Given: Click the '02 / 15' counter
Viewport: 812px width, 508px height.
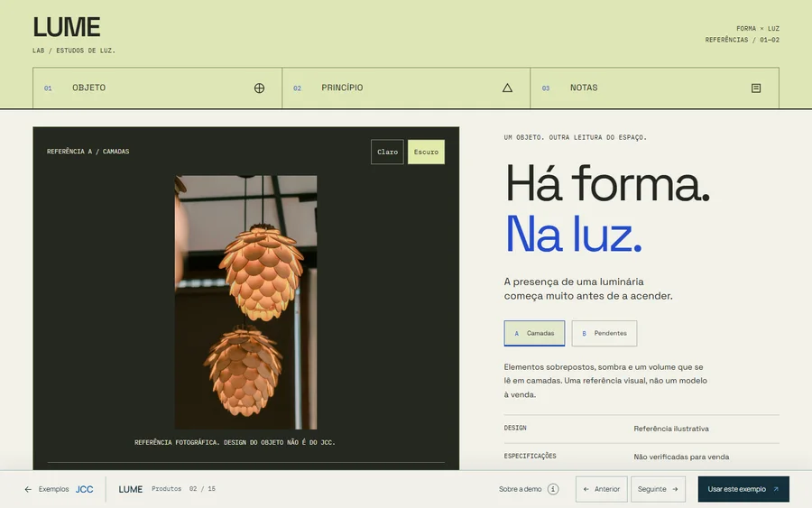Looking at the screenshot, I should coord(202,489).
